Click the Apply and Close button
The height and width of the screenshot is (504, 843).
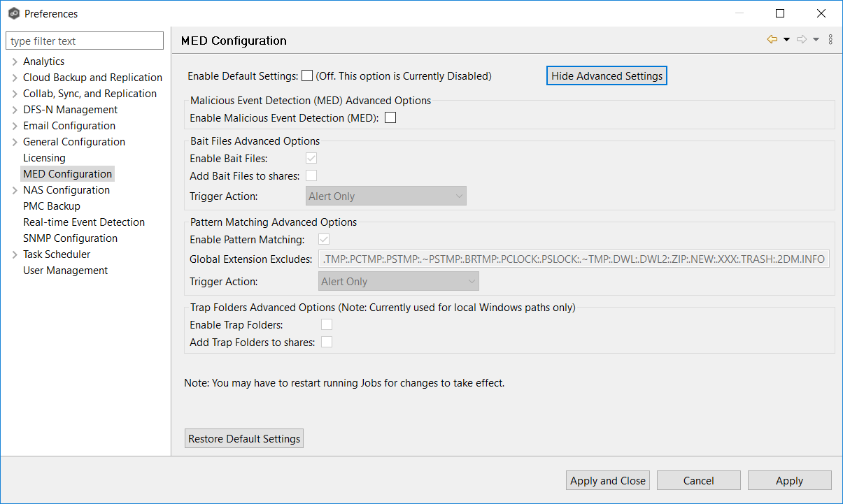coord(607,480)
